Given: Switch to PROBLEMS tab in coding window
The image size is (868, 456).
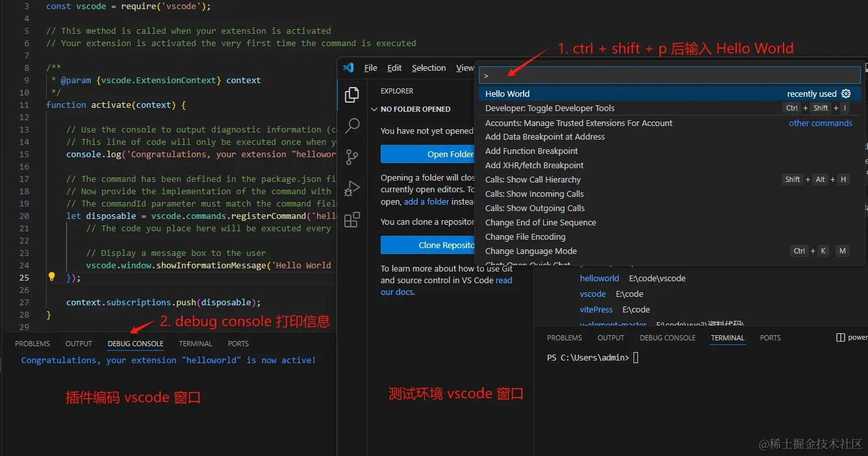Looking at the screenshot, I should pyautogui.click(x=32, y=344).
